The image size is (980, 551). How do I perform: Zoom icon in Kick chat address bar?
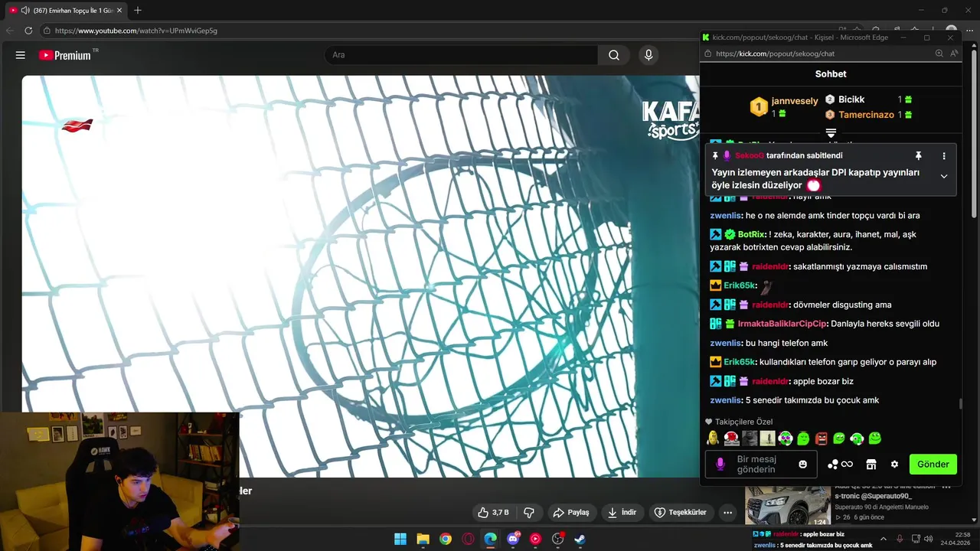939,54
